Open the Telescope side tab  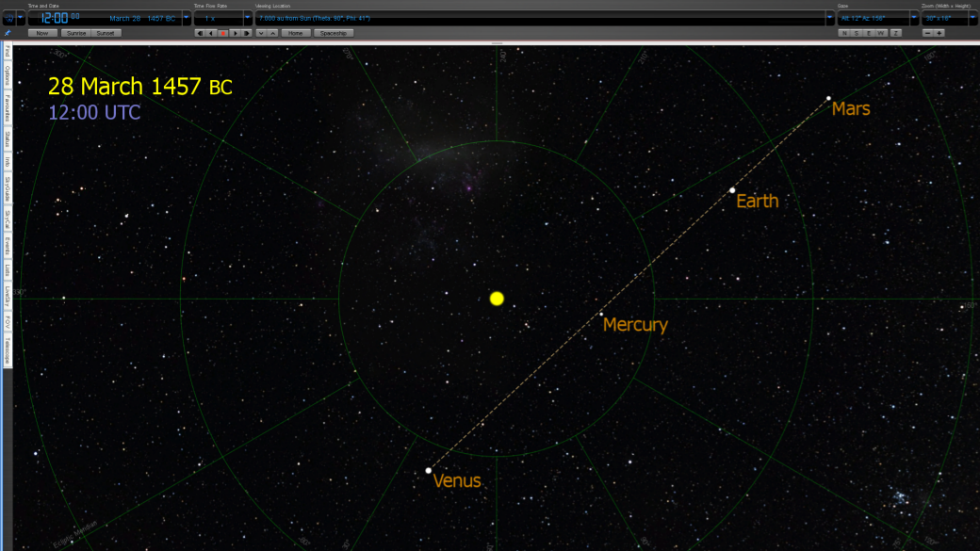(x=8, y=350)
